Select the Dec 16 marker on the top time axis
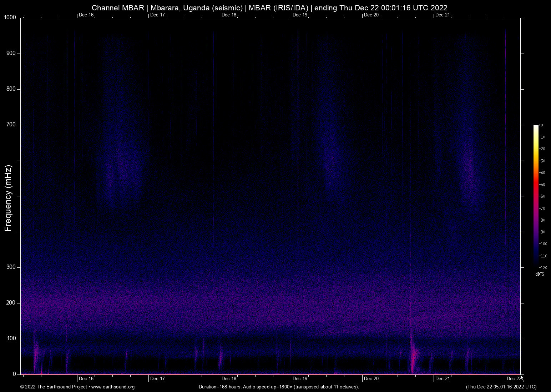This screenshot has height=392, width=551. (86, 15)
